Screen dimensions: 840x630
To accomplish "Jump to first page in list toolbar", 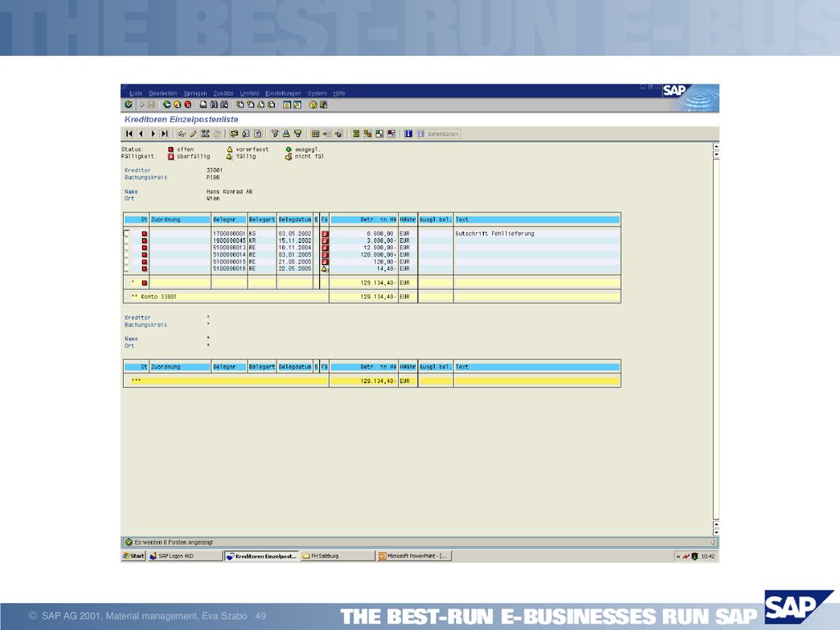I will click(x=129, y=134).
